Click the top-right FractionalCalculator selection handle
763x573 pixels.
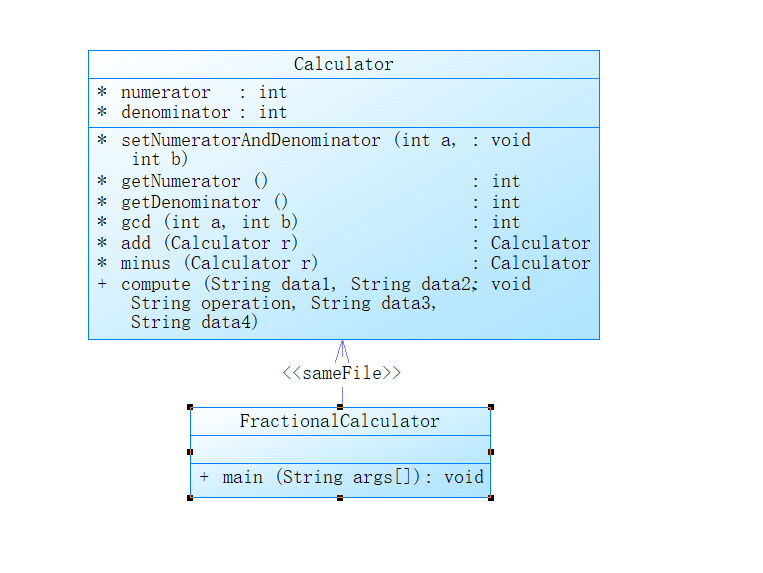[x=490, y=407]
